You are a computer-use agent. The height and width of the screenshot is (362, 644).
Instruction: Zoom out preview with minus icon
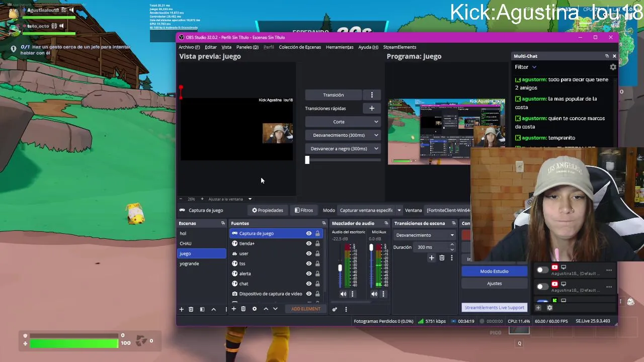182,199
